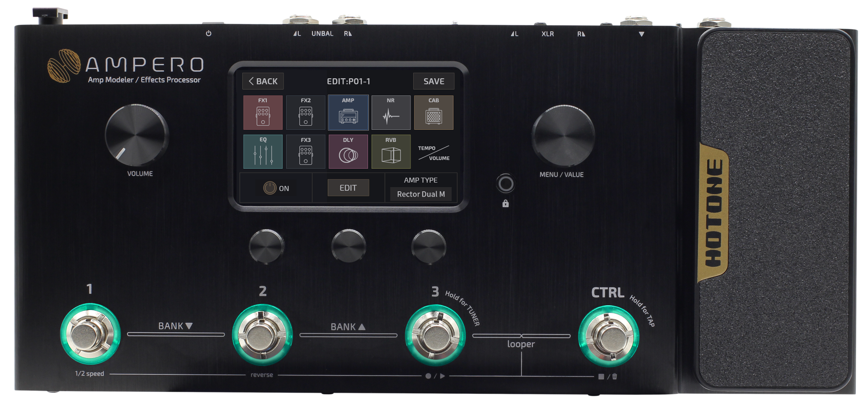The width and height of the screenshot is (868, 406).
Task: Click the small knob under the EDIT button
Action: [349, 246]
